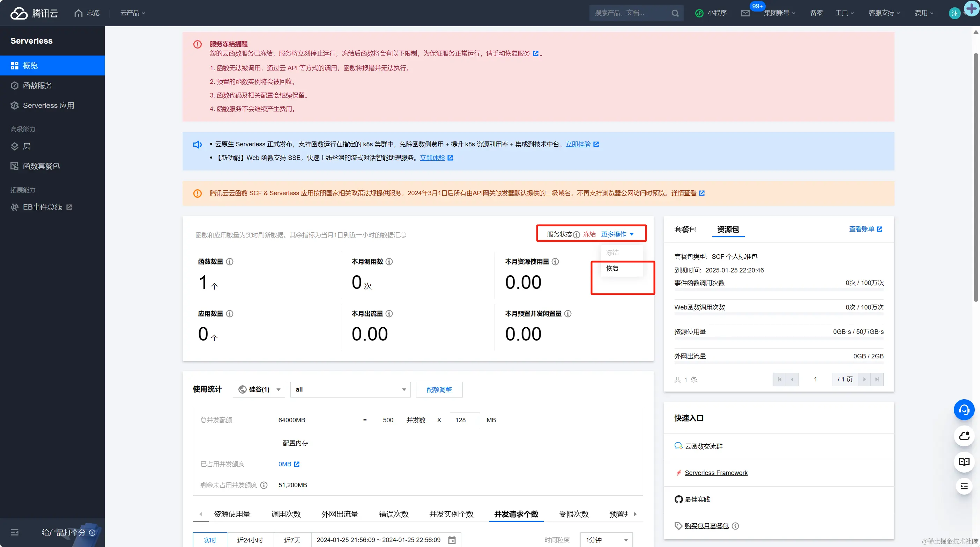This screenshot has height=547, width=980.
Task: Click the documentation book floating icon
Action: 964,462
